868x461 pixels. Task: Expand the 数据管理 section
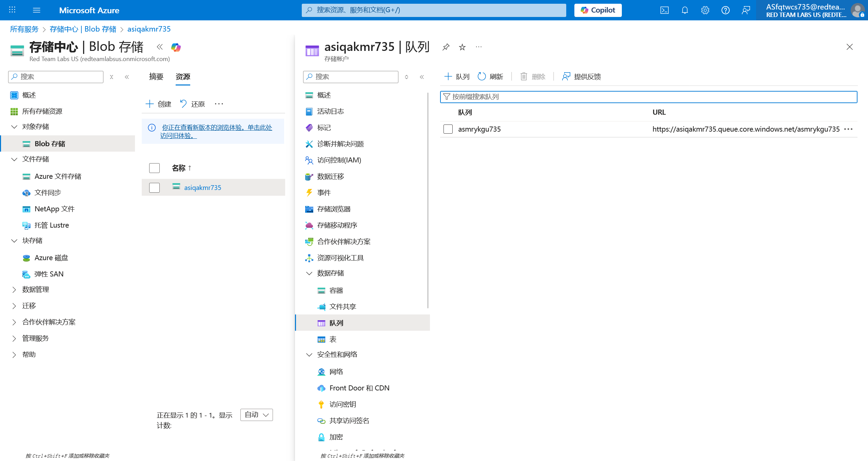(14, 289)
